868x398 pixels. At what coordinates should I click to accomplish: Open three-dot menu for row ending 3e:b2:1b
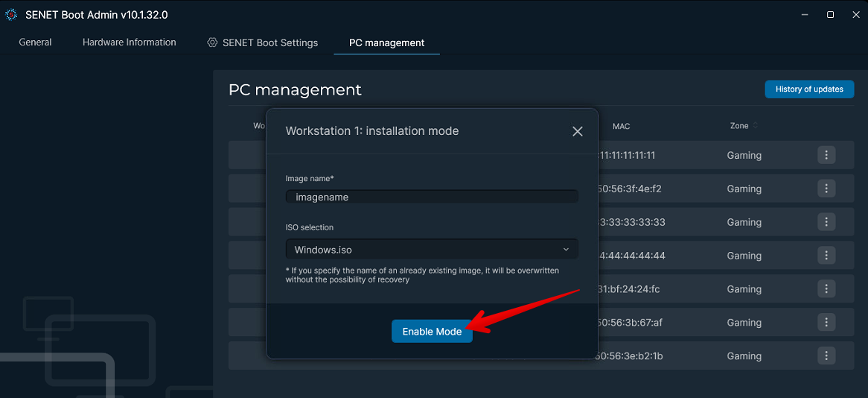(826, 356)
